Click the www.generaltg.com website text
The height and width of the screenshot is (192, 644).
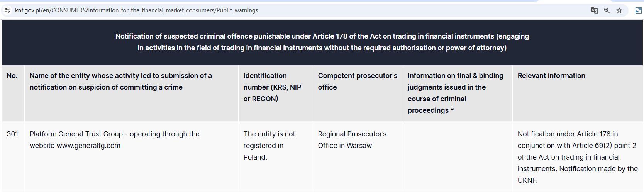tap(88, 146)
